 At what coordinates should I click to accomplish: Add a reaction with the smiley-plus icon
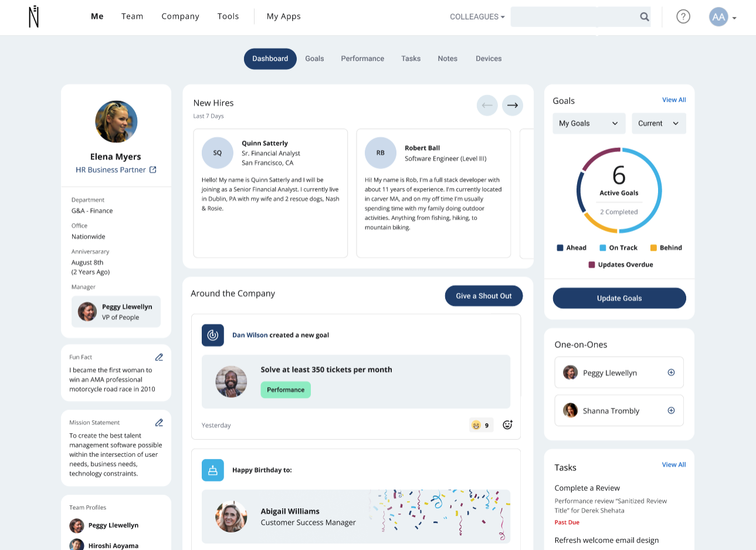(x=508, y=425)
